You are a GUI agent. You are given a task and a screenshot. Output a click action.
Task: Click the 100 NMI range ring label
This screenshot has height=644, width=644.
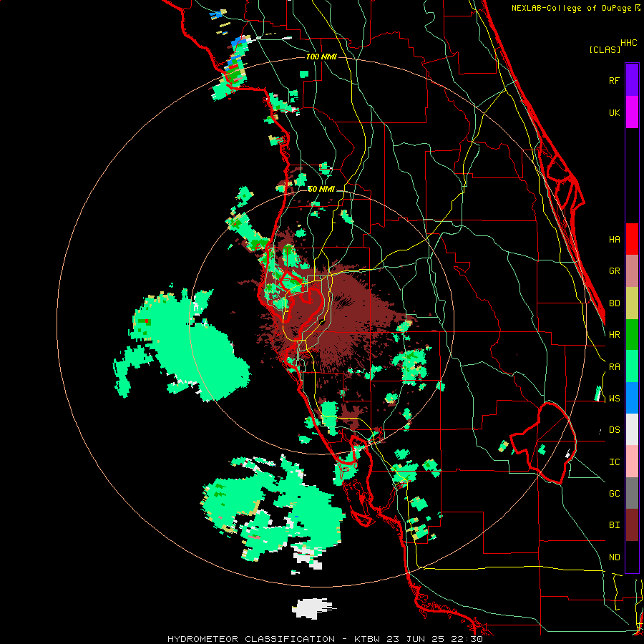321,57
